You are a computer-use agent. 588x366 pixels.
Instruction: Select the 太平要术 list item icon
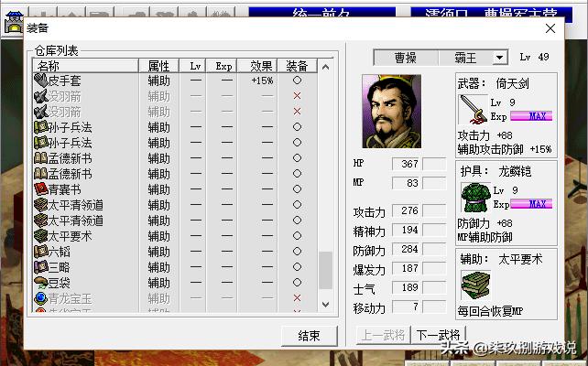pos(40,236)
